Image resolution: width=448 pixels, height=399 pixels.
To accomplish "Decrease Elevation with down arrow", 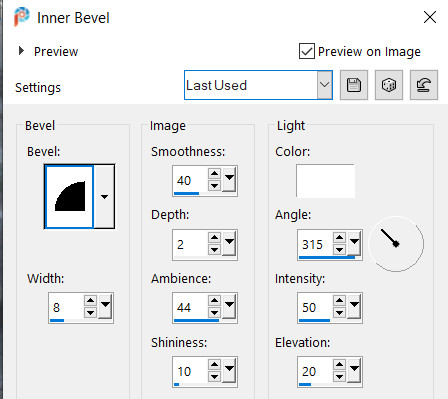I will 339,377.
